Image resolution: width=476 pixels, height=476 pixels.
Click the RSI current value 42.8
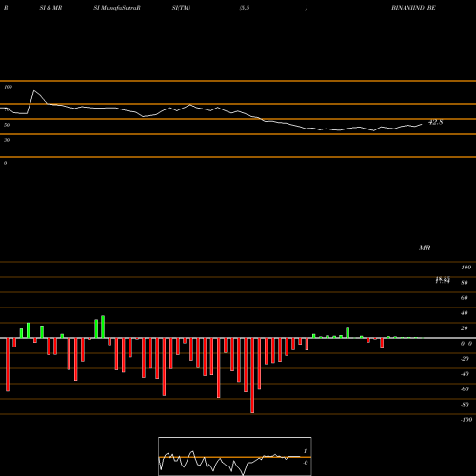pyautogui.click(x=435, y=122)
